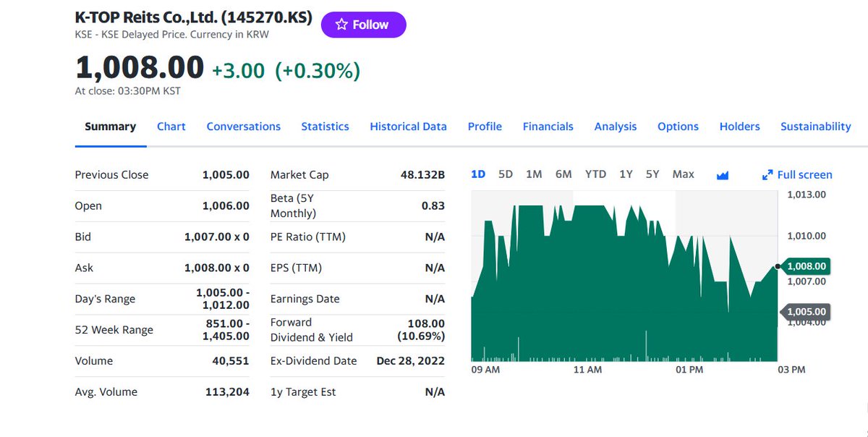Screen dimensions: 868x437
Task: Open the chart type area icon
Action: pyautogui.click(x=722, y=175)
